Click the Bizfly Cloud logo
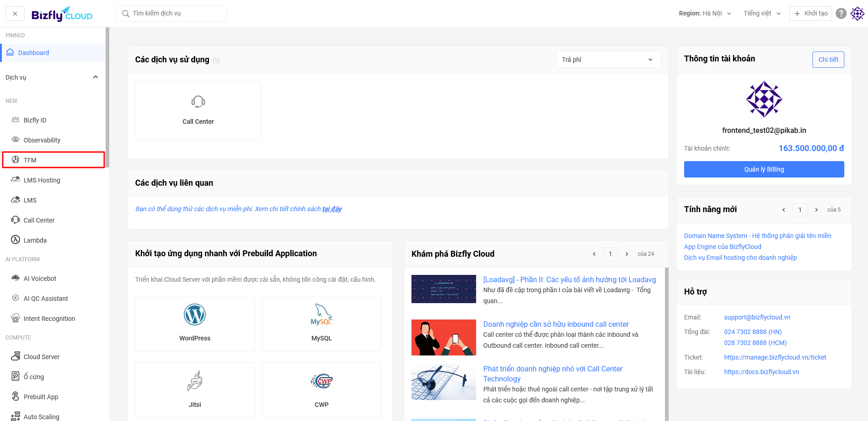 coord(62,14)
